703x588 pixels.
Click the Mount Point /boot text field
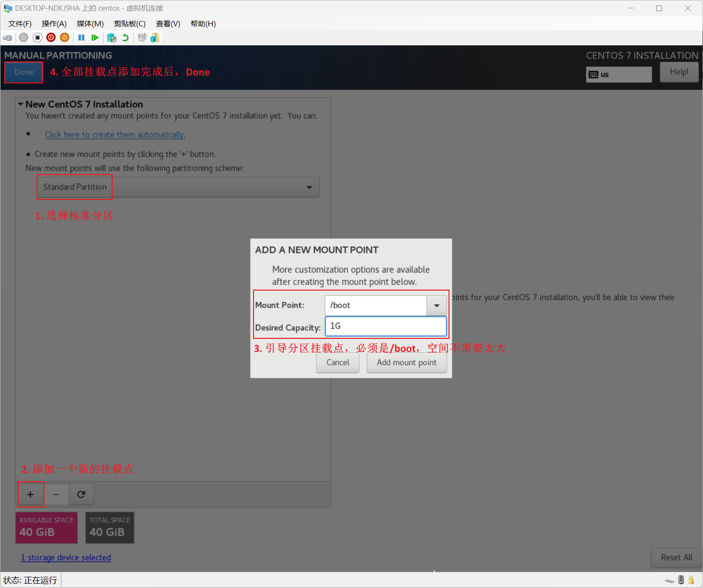[x=376, y=306]
